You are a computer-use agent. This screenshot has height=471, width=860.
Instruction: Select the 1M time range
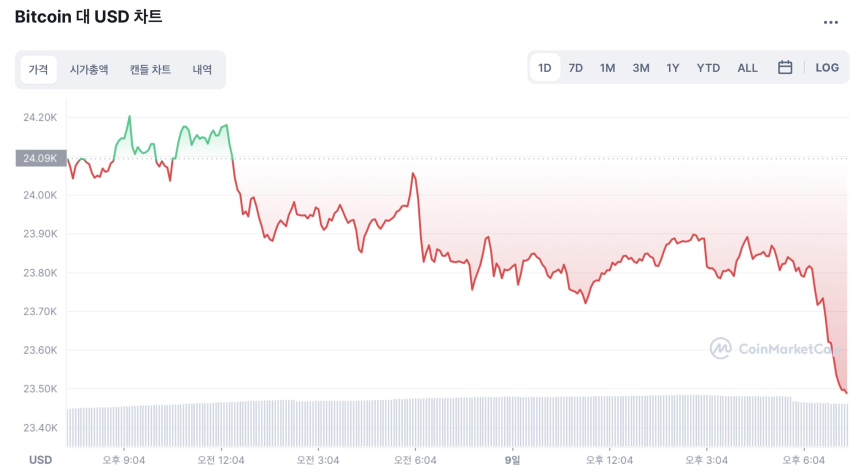coord(607,68)
